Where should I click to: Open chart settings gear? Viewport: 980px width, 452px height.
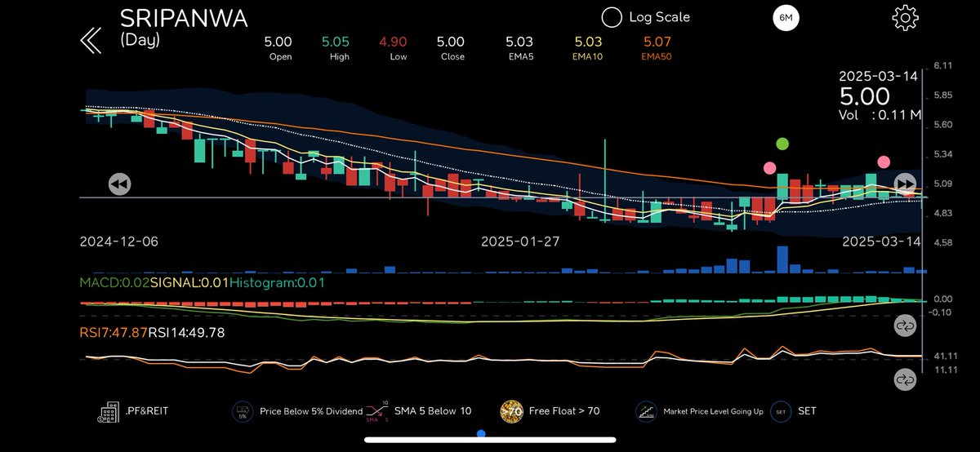click(906, 18)
